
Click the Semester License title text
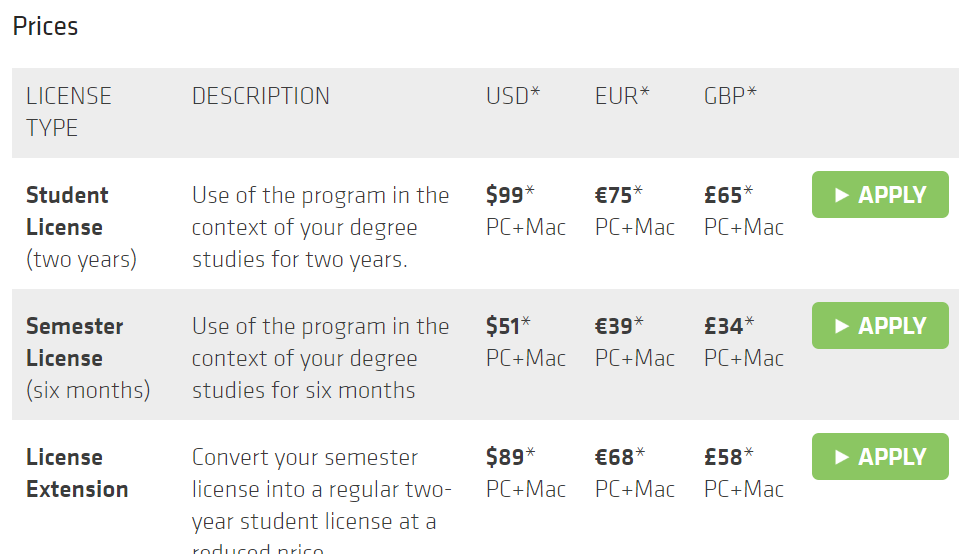[x=75, y=342]
